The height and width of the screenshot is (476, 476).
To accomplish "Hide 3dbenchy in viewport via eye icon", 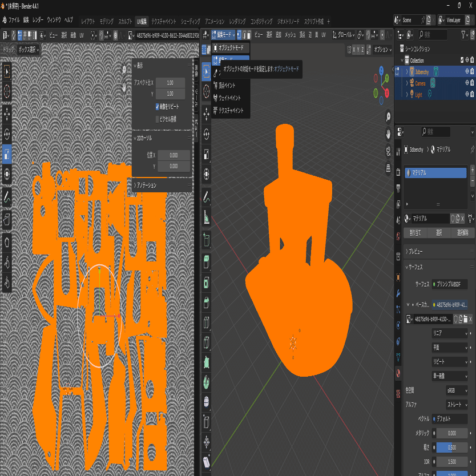I will click(x=467, y=71).
